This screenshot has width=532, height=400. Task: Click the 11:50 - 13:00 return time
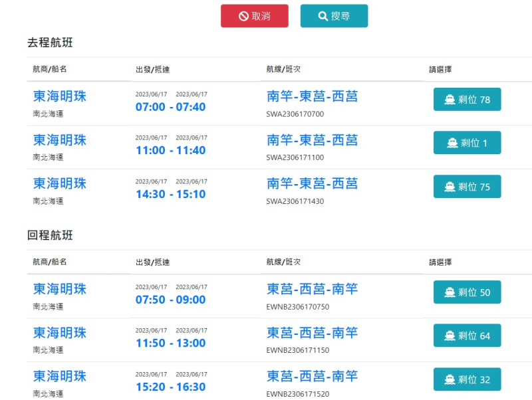170,343
